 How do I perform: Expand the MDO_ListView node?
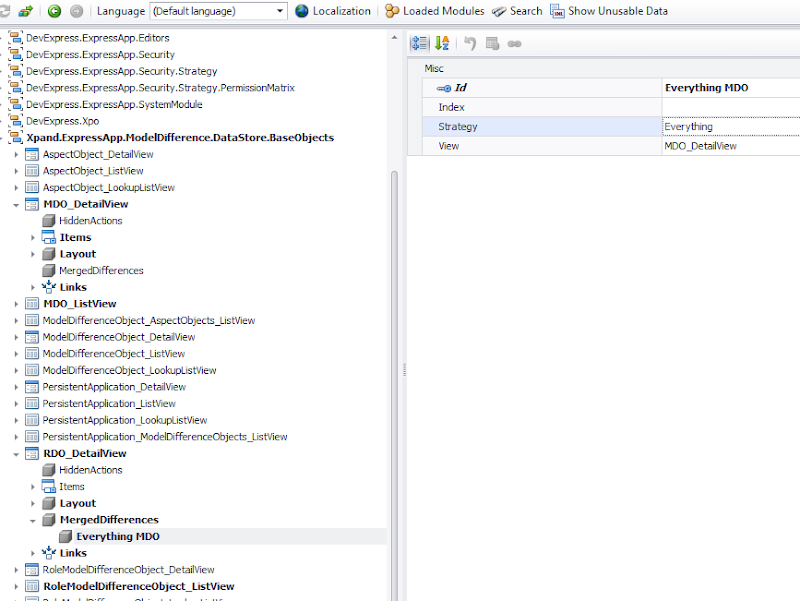click(x=16, y=304)
